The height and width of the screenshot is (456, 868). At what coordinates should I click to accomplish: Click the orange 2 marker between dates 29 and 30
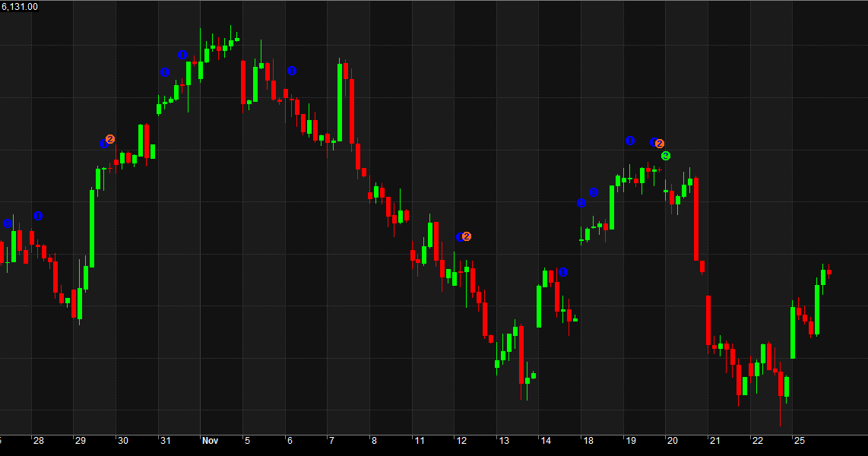pyautogui.click(x=110, y=139)
